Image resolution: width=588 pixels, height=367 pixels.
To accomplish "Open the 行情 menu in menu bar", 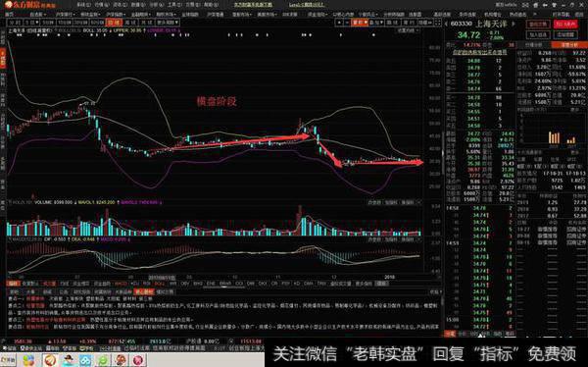I will tap(101, 5).
